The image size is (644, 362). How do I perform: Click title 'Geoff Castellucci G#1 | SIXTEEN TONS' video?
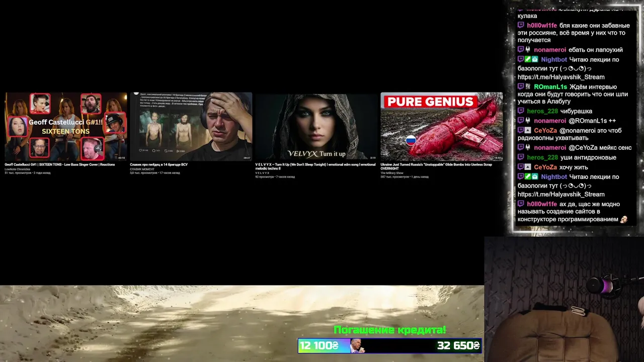60,164
